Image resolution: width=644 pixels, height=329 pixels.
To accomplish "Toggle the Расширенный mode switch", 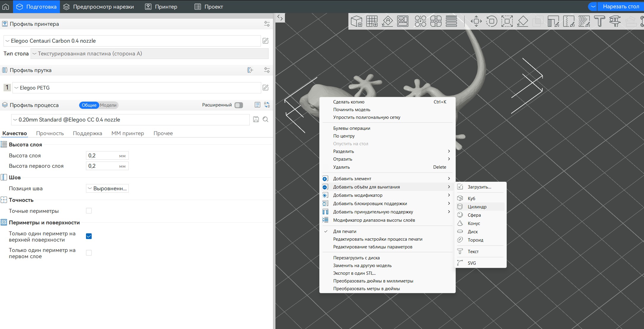I will [239, 105].
